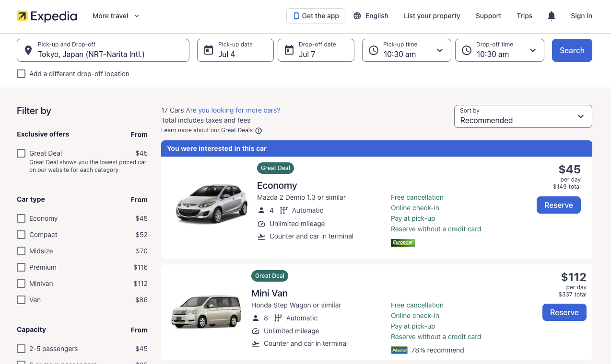Viewport: 611px width, 364px height.
Task: Click 'Are you looking for more cars?' link
Action: tap(233, 110)
